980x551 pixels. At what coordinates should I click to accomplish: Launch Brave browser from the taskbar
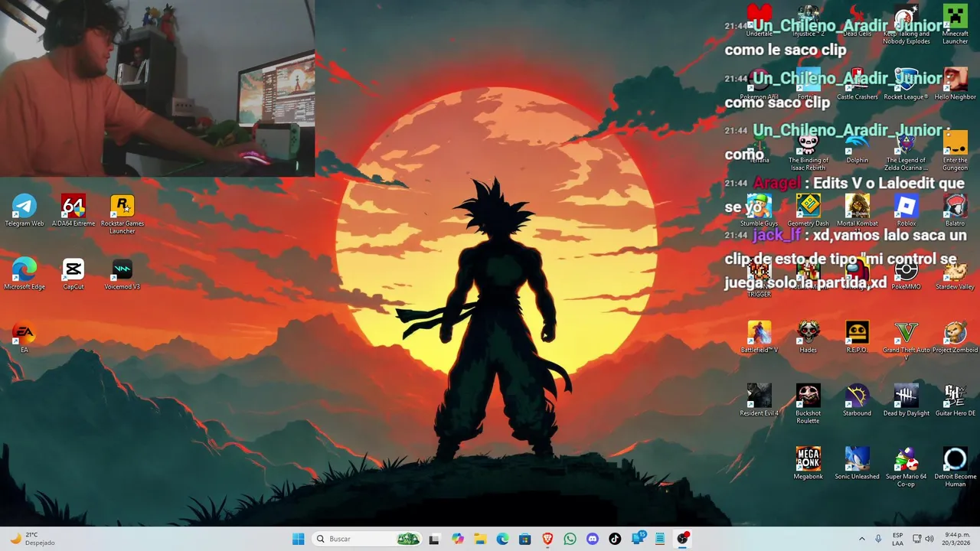pyautogui.click(x=547, y=539)
